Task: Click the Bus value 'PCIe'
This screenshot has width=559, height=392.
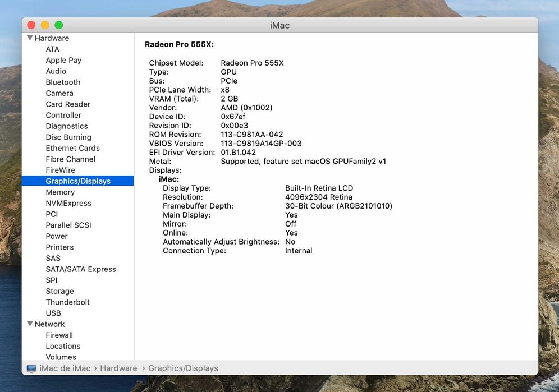Action: [x=229, y=81]
